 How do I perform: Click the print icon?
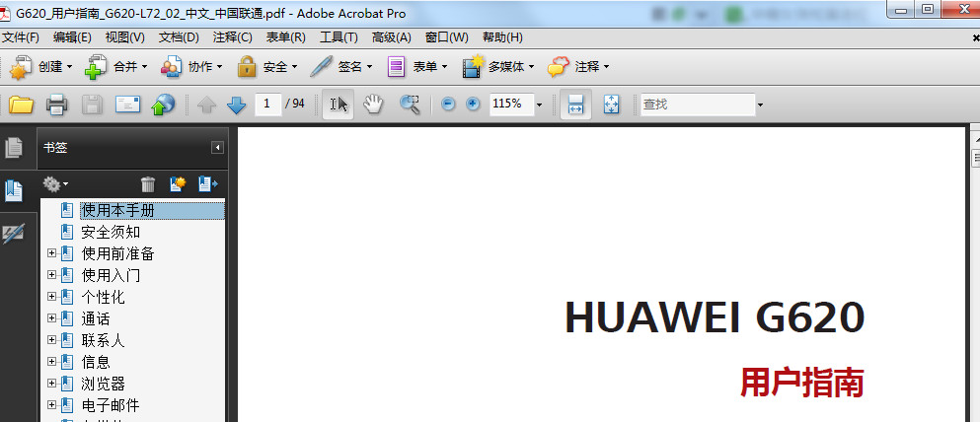click(x=57, y=105)
